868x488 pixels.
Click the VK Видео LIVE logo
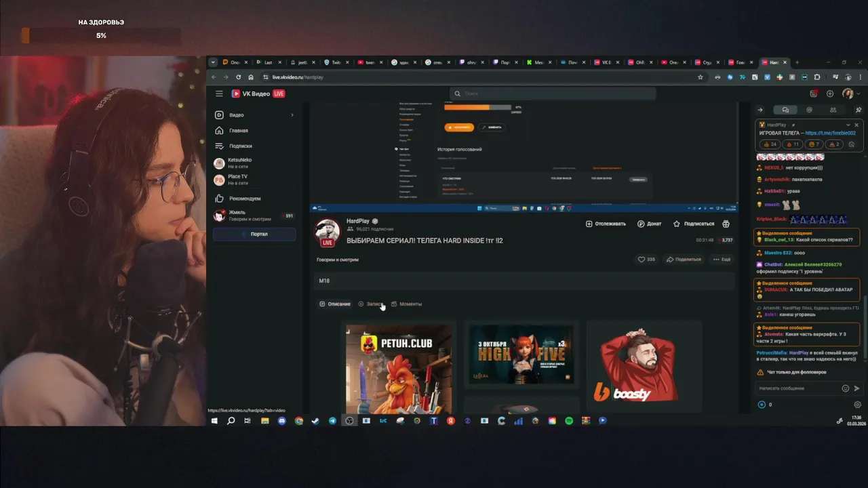[258, 94]
